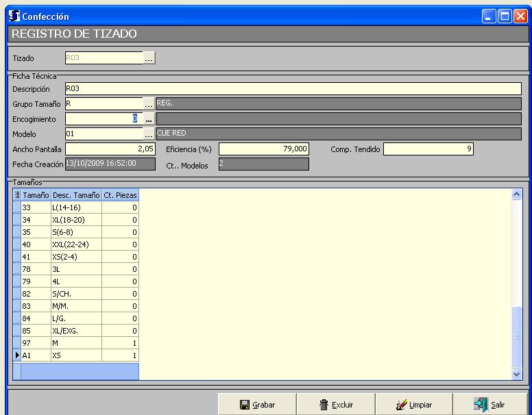This screenshot has width=532, height=415.
Task: Click the Grabar save button
Action: [x=257, y=405]
